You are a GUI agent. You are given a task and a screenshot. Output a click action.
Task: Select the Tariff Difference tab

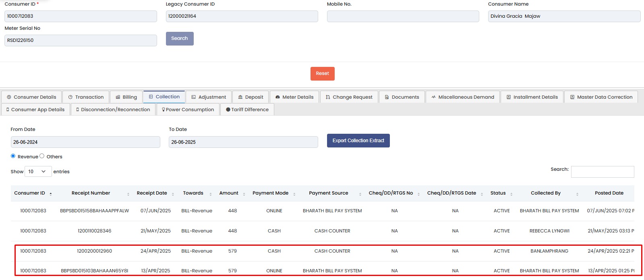(247, 110)
